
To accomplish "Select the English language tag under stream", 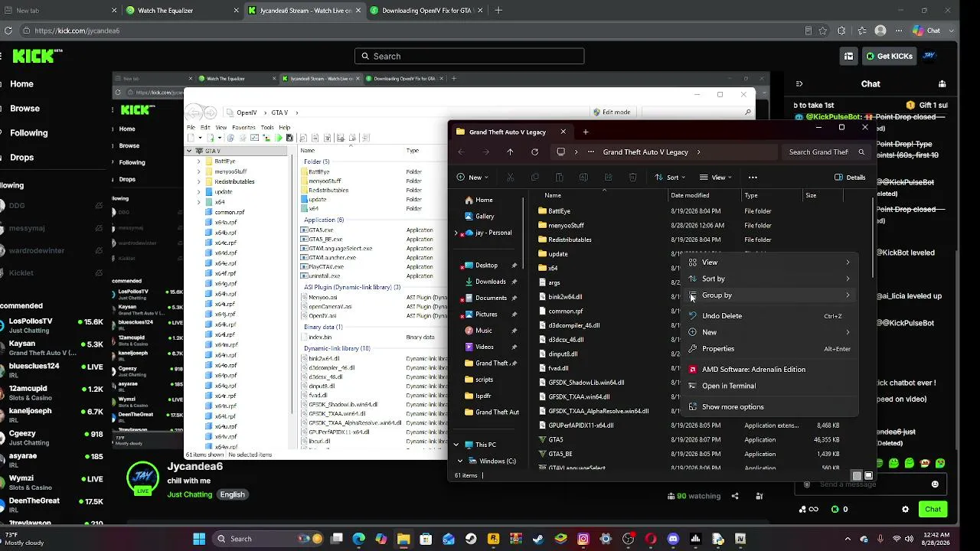I will (233, 494).
